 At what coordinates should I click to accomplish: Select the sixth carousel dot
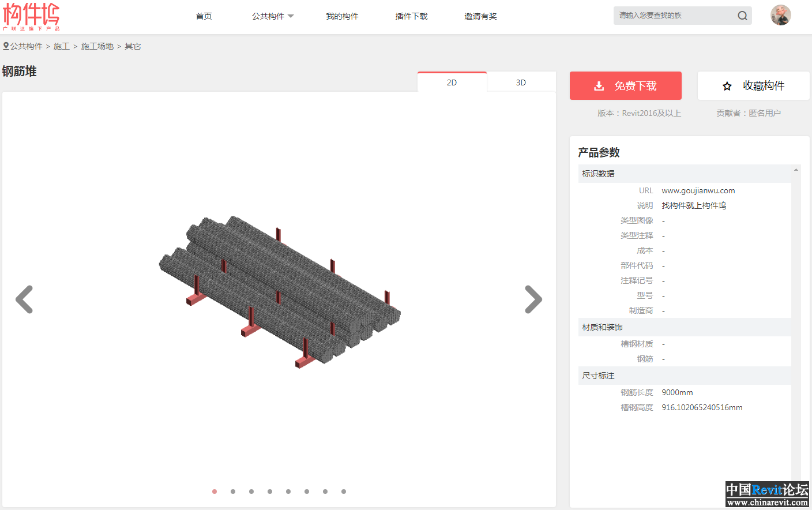307,492
